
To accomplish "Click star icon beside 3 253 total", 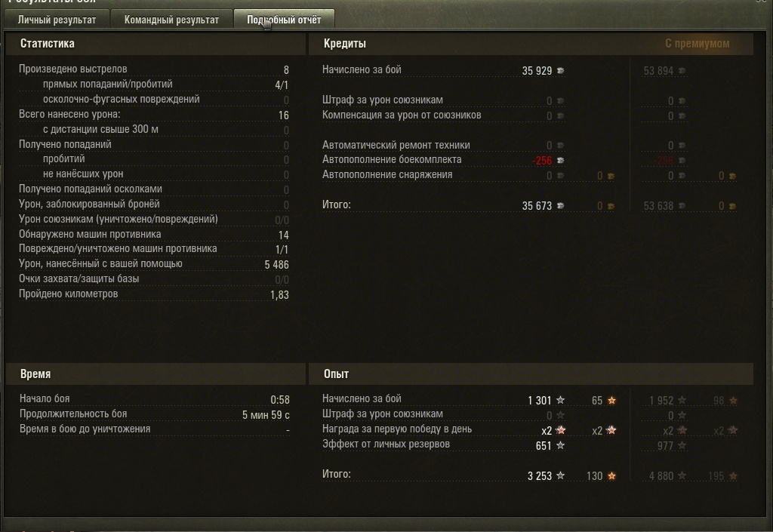I will 561,475.
